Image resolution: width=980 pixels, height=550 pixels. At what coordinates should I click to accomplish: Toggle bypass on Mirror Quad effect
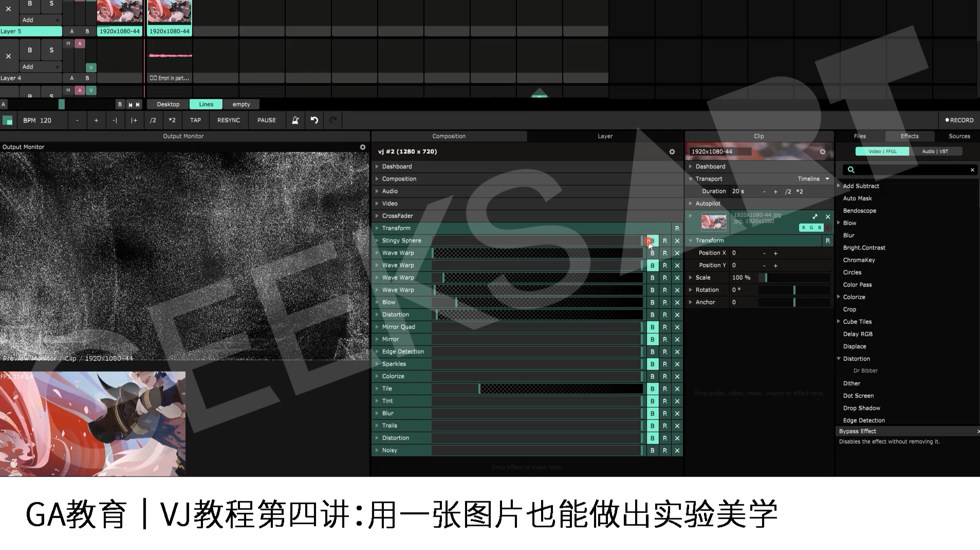coord(653,327)
